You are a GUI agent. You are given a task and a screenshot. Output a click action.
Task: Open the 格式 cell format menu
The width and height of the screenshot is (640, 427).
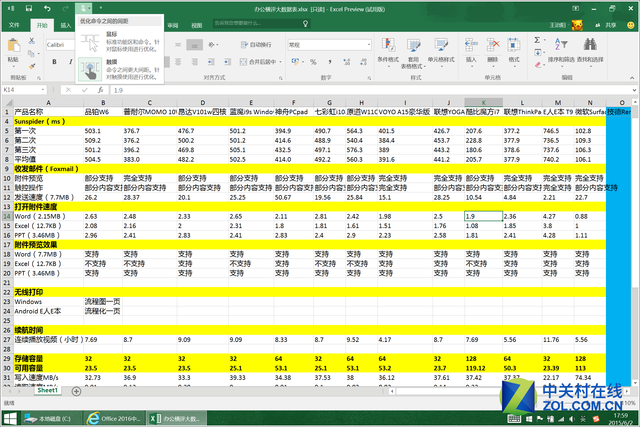(514, 51)
